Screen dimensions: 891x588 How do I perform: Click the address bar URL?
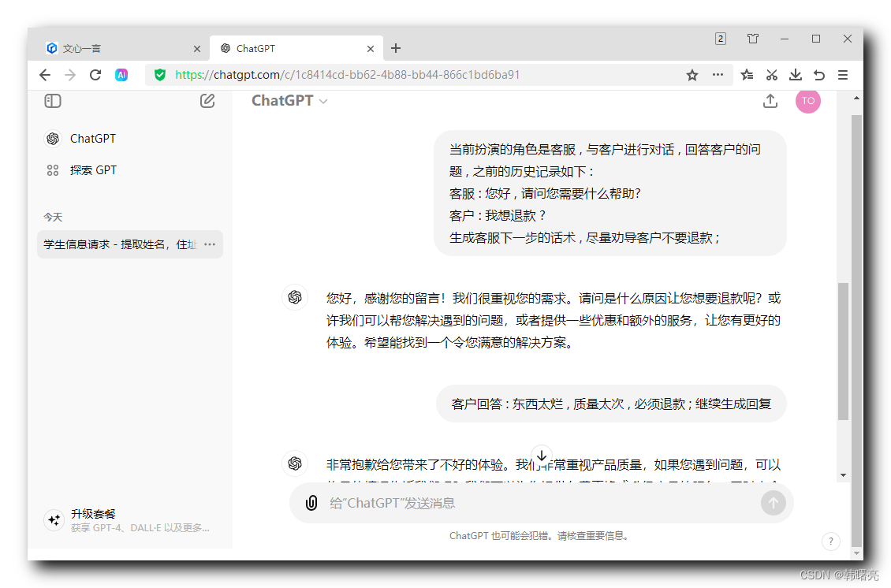point(347,75)
